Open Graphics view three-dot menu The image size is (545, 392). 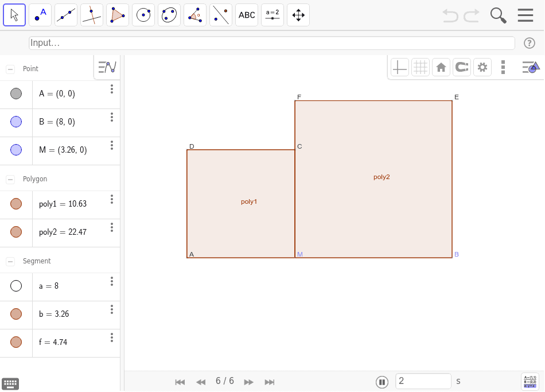tap(503, 67)
